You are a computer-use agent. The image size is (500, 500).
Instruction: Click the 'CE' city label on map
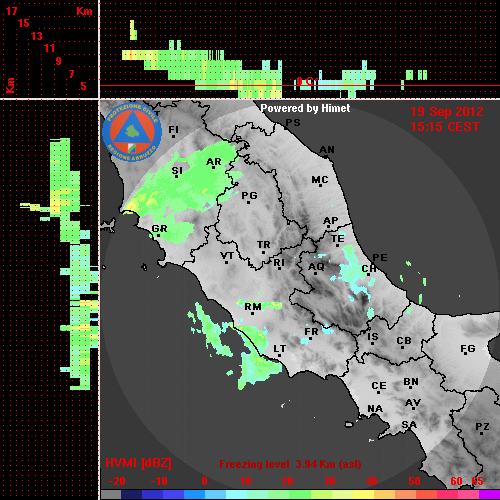point(379,386)
